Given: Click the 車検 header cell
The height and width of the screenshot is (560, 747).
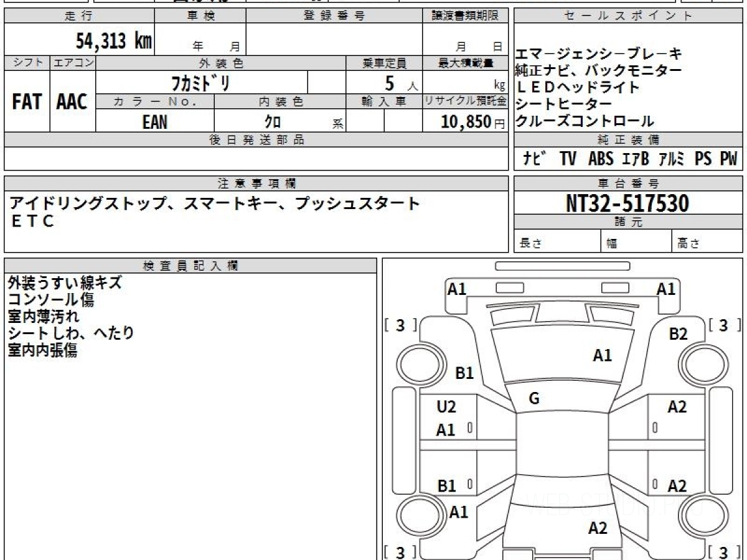Looking at the screenshot, I should coord(200,16).
